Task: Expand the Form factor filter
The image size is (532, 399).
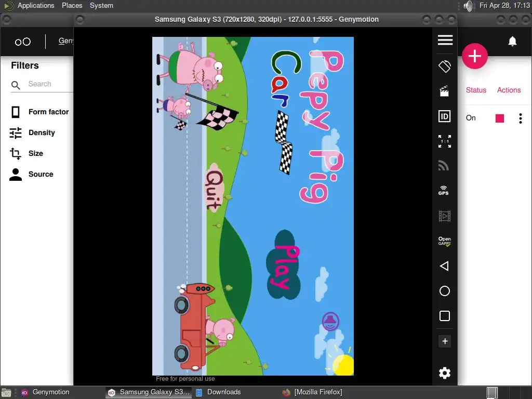Action: 39,112
